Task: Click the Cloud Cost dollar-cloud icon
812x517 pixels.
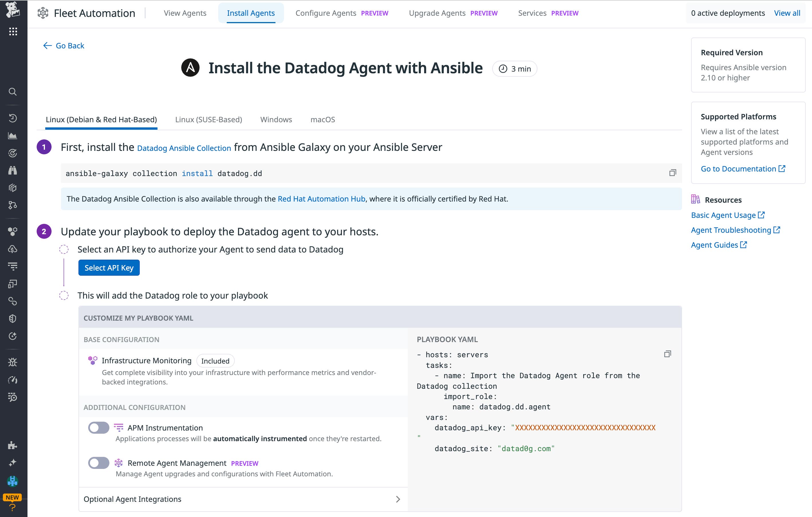Action: (x=13, y=249)
